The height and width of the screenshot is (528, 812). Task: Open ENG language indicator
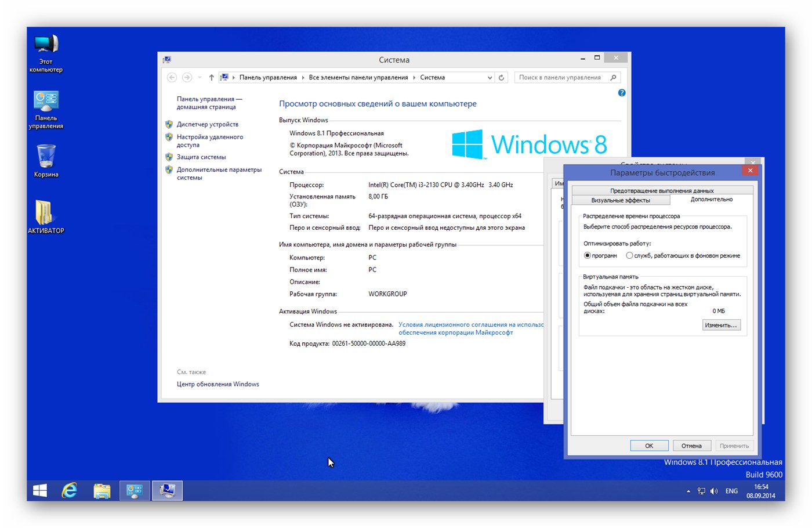coord(731,491)
